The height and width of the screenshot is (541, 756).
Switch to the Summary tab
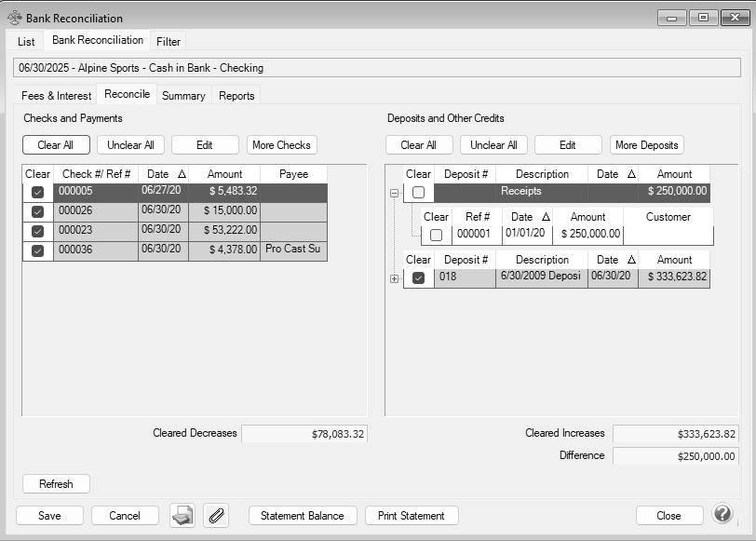(183, 95)
